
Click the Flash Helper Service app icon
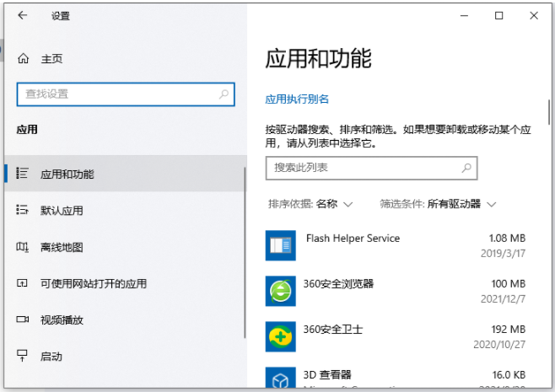(279, 245)
